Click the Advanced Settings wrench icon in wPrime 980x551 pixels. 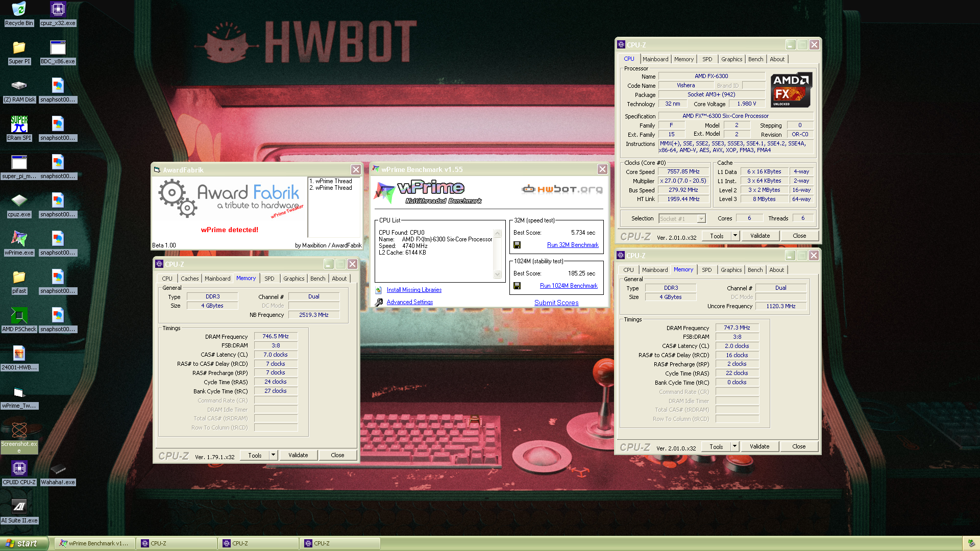coord(379,302)
